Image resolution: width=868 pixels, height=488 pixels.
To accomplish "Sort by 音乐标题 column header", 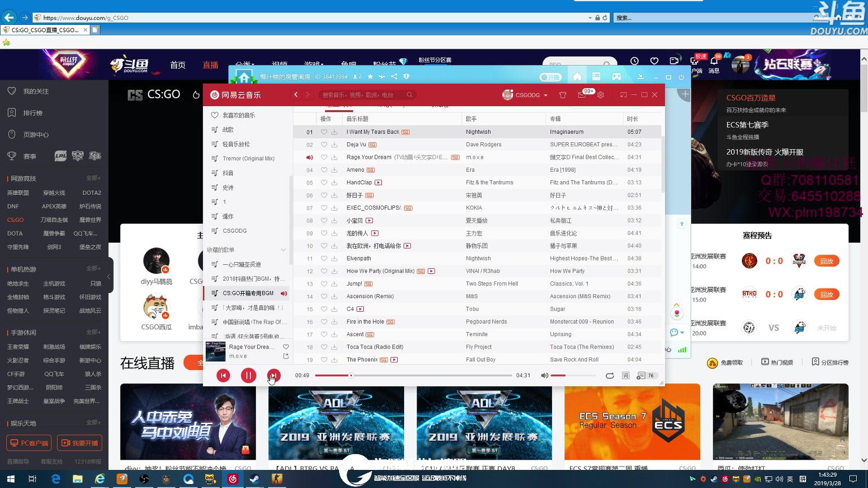I will [357, 119].
